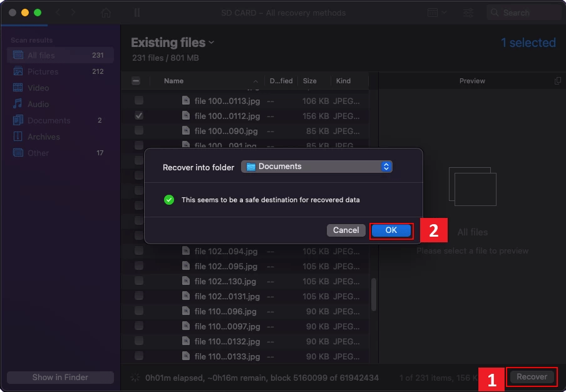Sort by Name column header
Image resolution: width=566 pixels, height=392 pixels.
pos(173,81)
